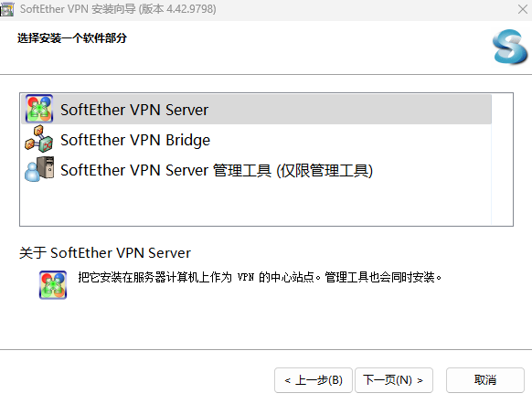Choose SoftEther VPN Server 管理工具 (仅限管理工具)
This screenshot has width=532, height=404.
[x=217, y=170]
